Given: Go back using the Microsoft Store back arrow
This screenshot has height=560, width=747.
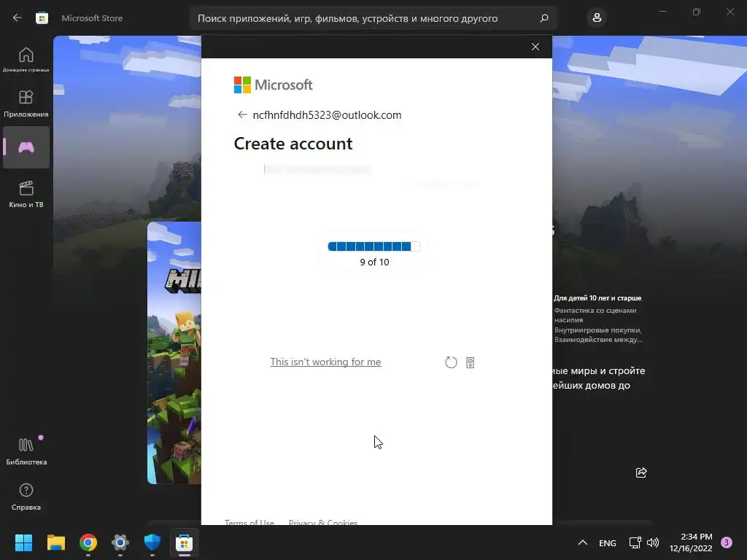Looking at the screenshot, I should coord(18,18).
